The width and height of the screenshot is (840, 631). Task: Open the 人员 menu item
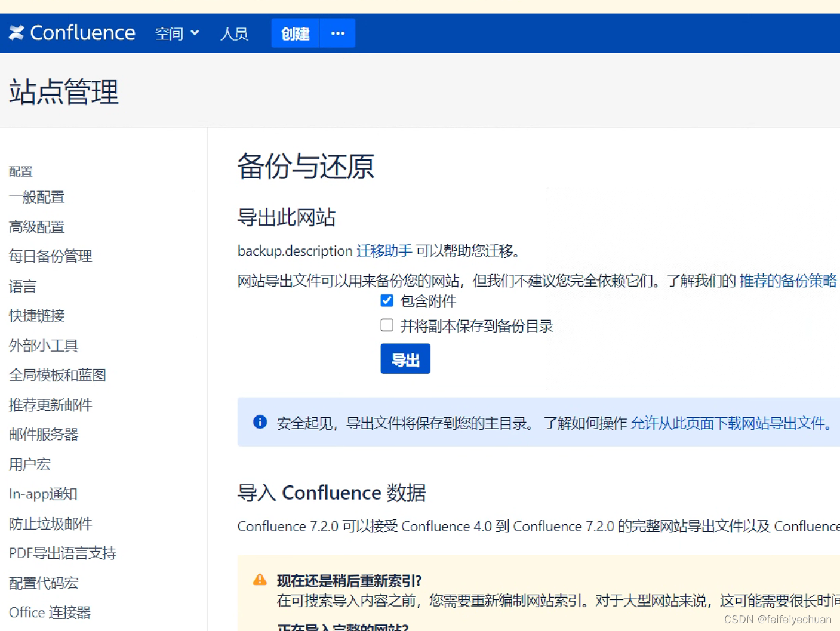[x=234, y=33]
